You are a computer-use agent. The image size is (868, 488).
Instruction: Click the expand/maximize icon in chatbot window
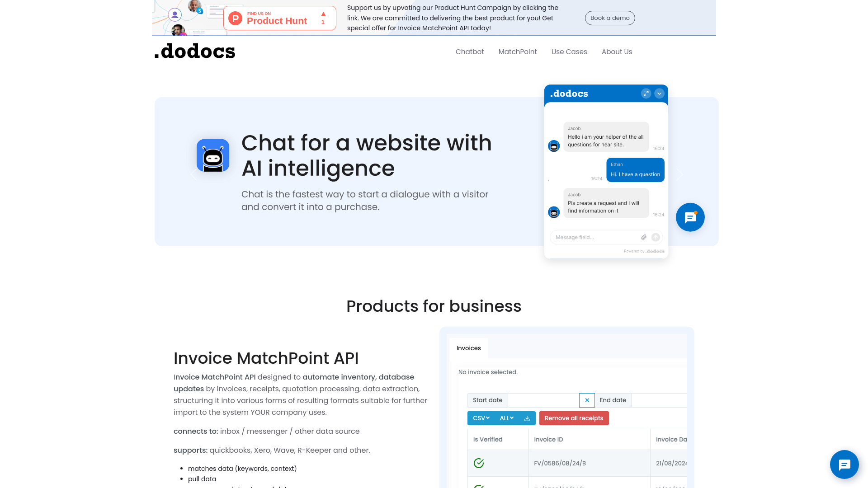pos(646,93)
